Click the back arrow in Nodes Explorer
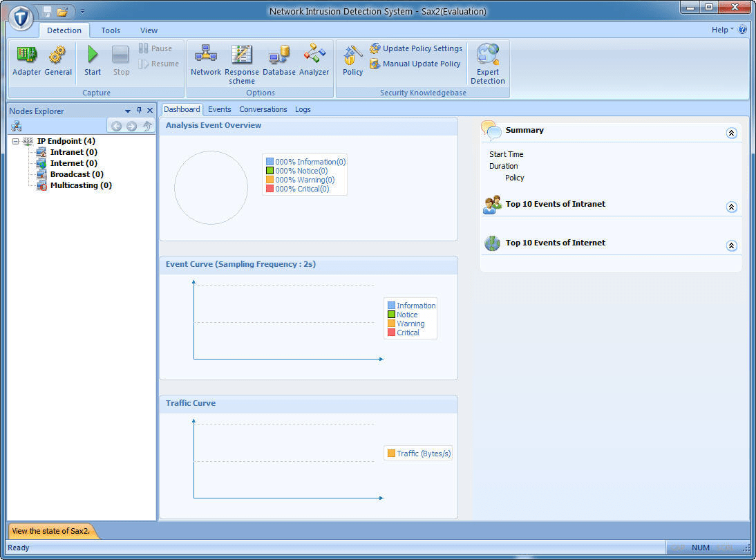Screen dimensions: 756x560 [116, 127]
